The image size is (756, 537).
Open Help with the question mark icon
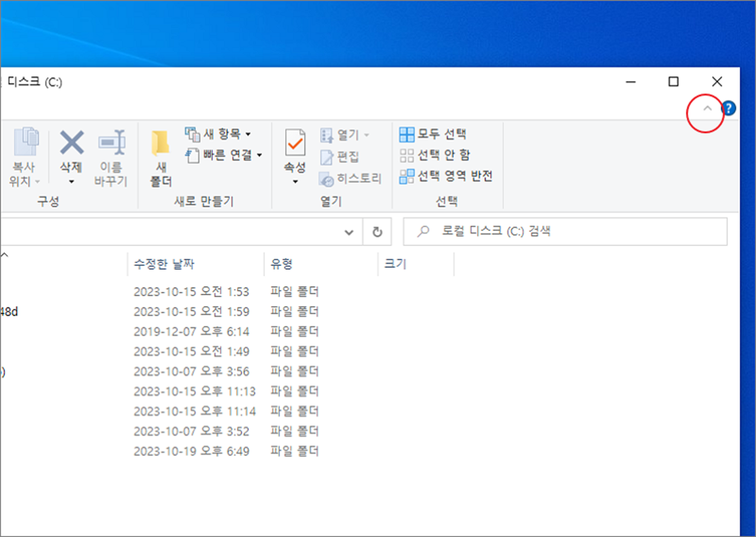729,108
